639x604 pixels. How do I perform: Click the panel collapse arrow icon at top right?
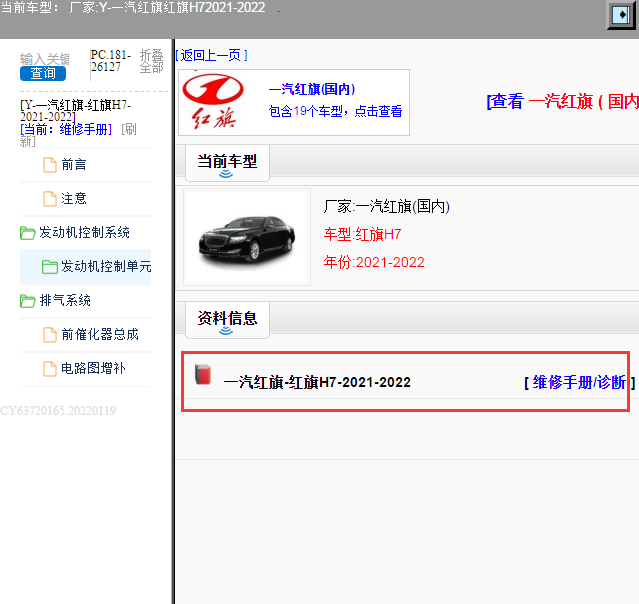[x=621, y=15]
